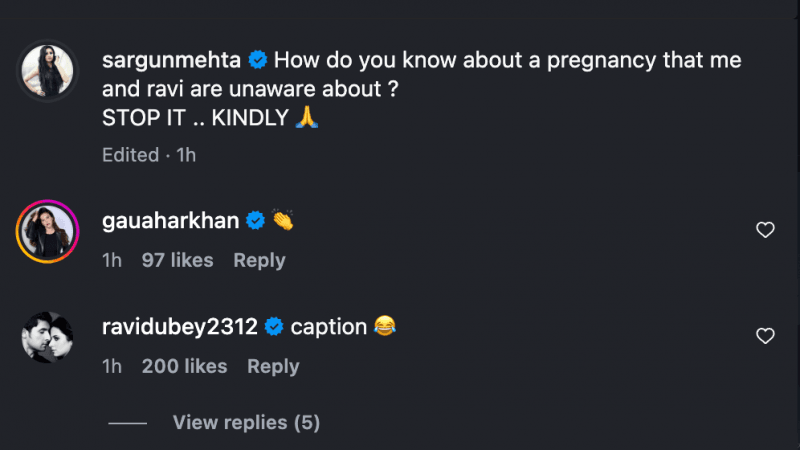Viewport: 800px width, 450px height.
Task: Click the verified badge next to sargunmehta
Action: coord(257,61)
